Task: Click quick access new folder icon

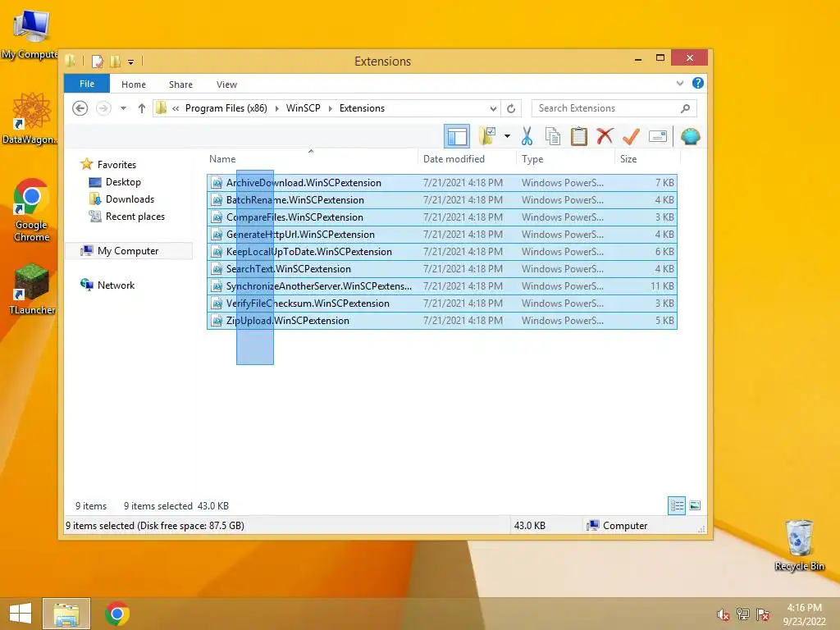Action: point(115,62)
